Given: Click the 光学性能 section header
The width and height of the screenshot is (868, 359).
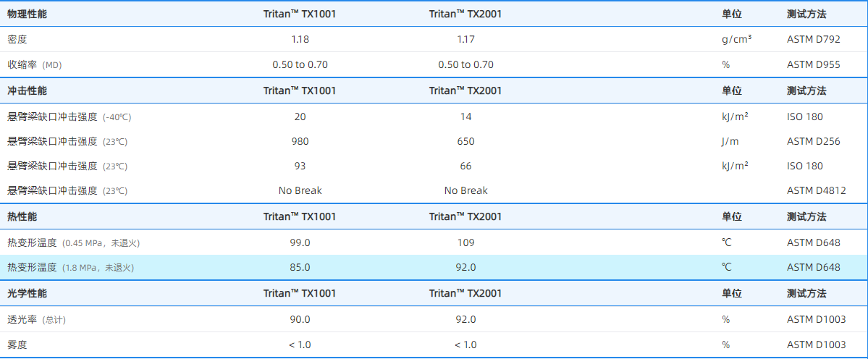Looking at the screenshot, I should point(27,293).
